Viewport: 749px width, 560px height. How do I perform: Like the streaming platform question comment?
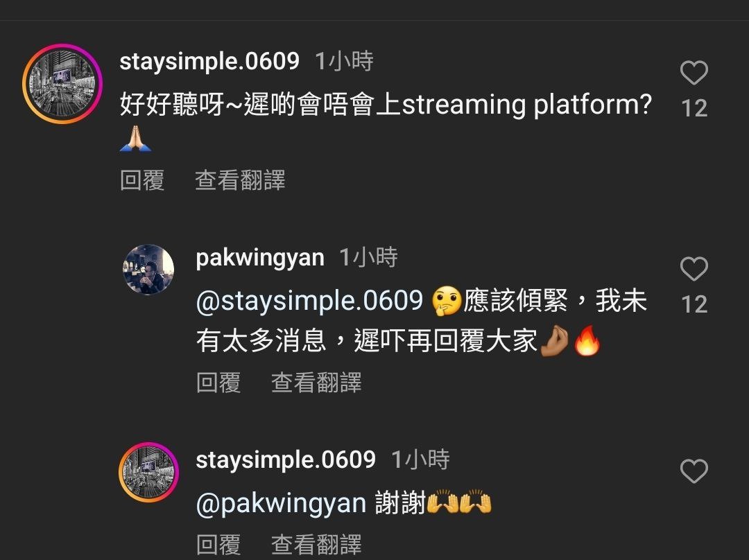coord(694,73)
